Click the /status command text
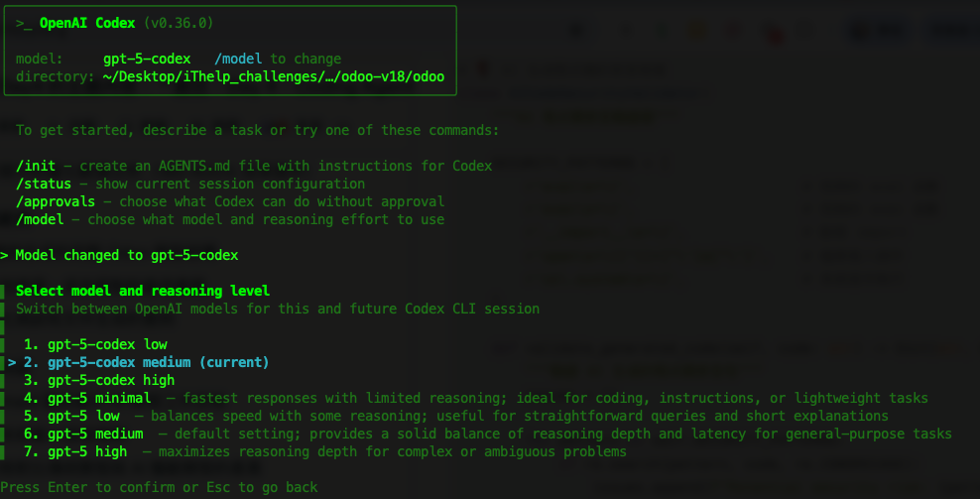Viewport: 980px width, 499px height. (44, 184)
